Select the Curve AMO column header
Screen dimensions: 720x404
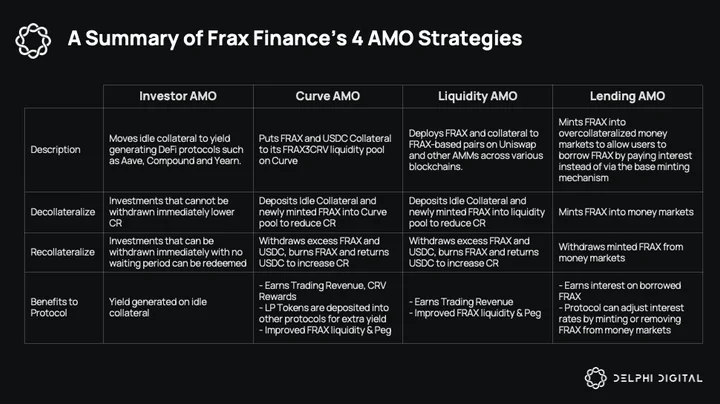[328, 96]
